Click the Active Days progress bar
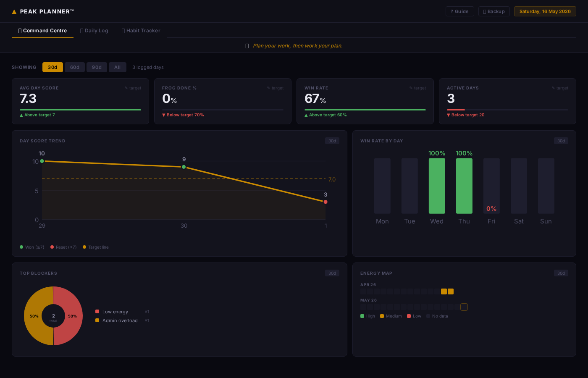588x378 pixels. (507, 110)
